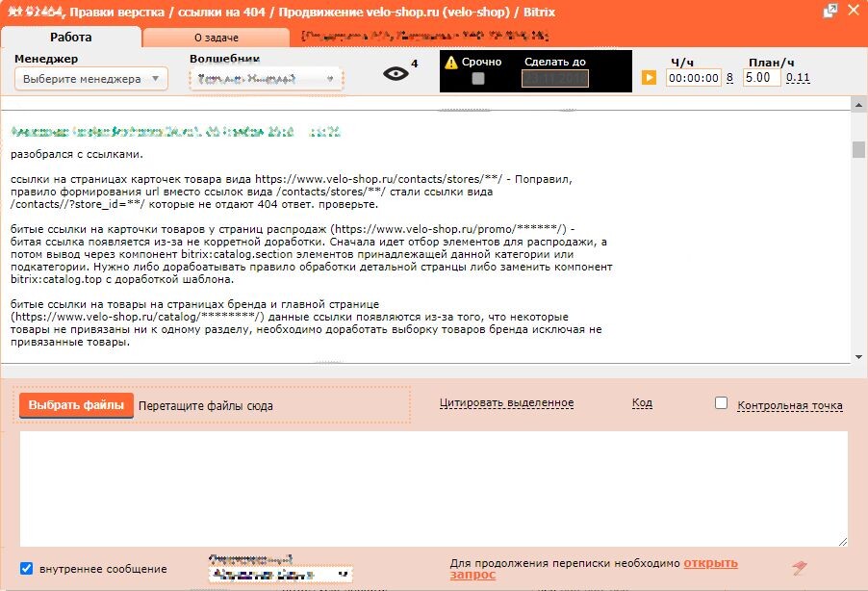Click the Ч/ч time field 00:00:00
This screenshot has height=591, width=868.
coord(693,78)
